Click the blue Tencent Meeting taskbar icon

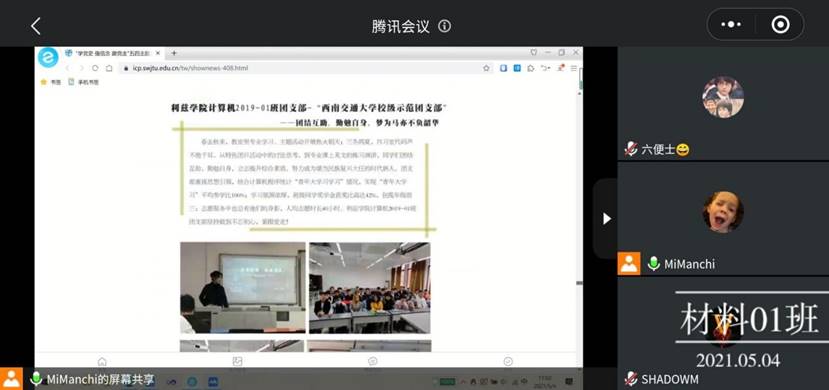pos(213,381)
